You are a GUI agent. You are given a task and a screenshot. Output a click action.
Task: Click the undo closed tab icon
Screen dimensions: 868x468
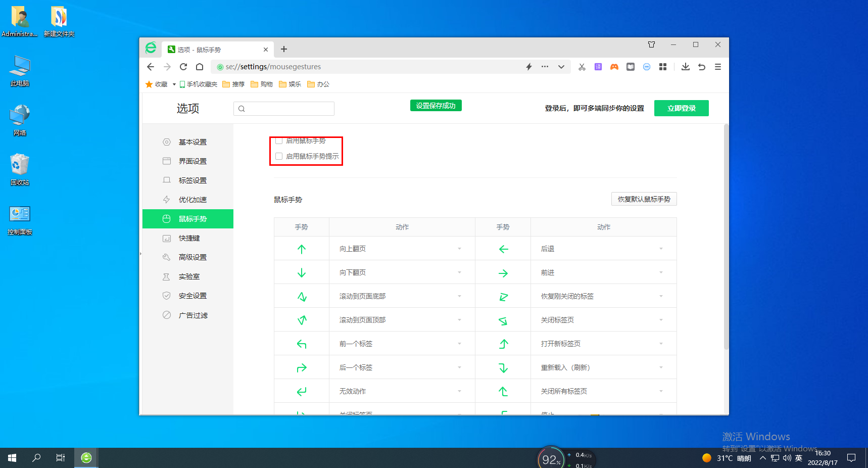(x=702, y=67)
